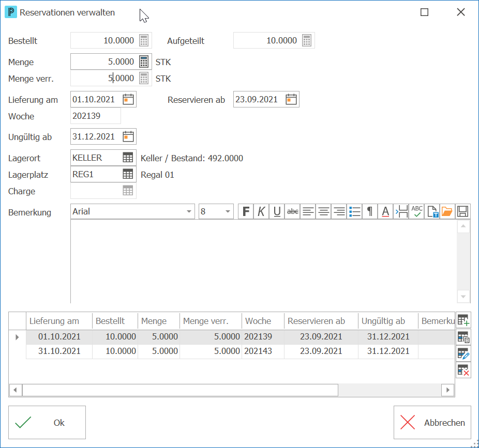Open font color picker
Image resolution: width=479 pixels, height=448 pixels.
coord(385,211)
